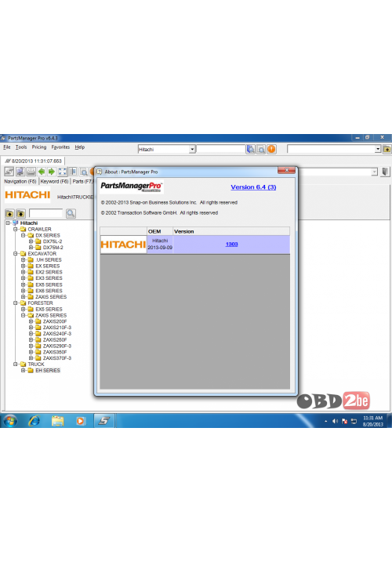
Task: Open the Tools menu
Action: pos(21,147)
